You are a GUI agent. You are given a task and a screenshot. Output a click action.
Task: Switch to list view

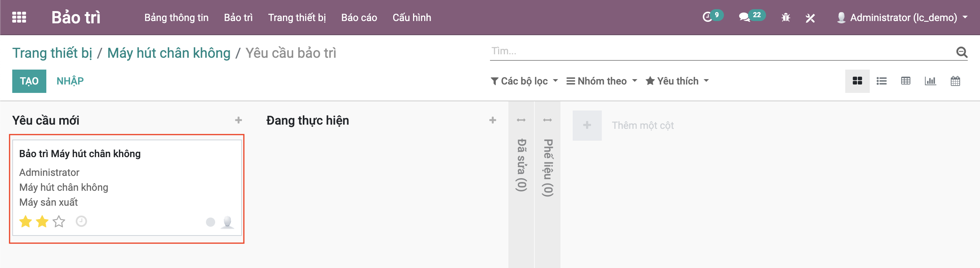pos(882,81)
